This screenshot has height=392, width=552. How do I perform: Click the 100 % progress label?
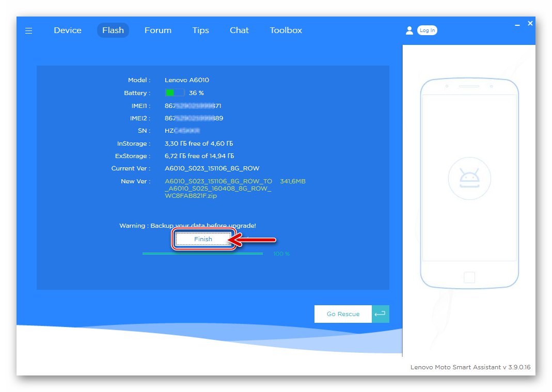281,254
